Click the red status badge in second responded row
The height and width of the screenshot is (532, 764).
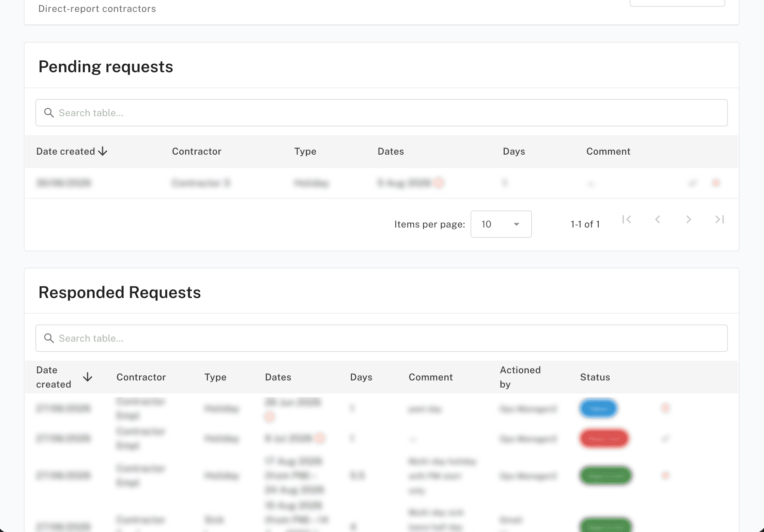coord(604,438)
